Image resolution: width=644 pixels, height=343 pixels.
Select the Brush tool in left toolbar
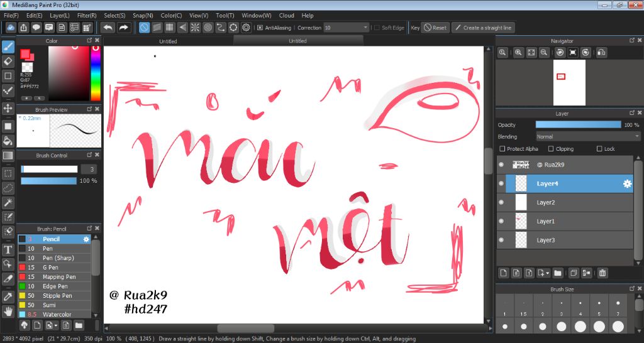8,46
